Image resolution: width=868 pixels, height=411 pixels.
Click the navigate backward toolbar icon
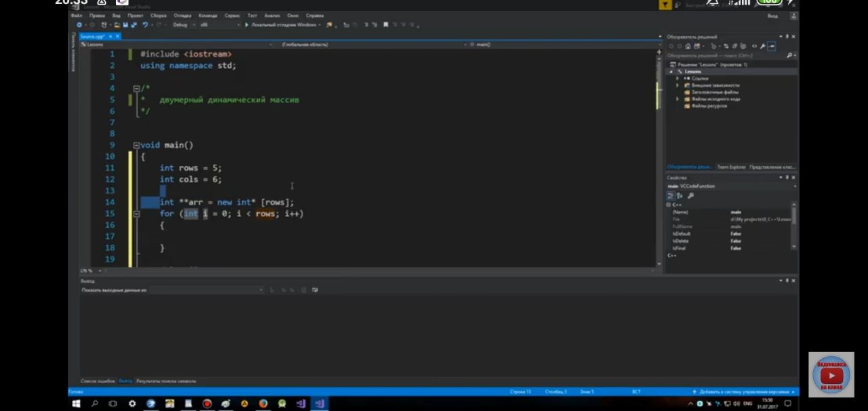[x=79, y=25]
